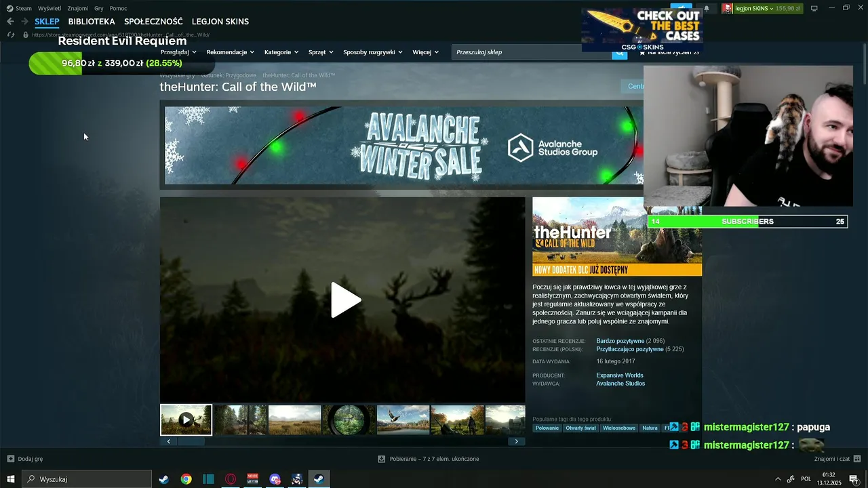The height and width of the screenshot is (488, 868).
Task: Click the theHunter Call of the Wild header image
Action: (617, 237)
